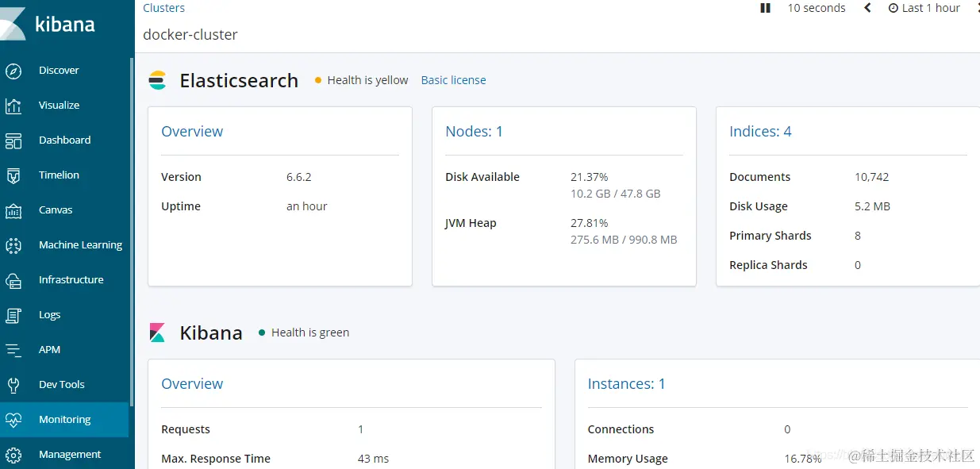980x469 pixels.
Task: Open the Dashboard icon in sidebar
Action: pyautogui.click(x=13, y=140)
